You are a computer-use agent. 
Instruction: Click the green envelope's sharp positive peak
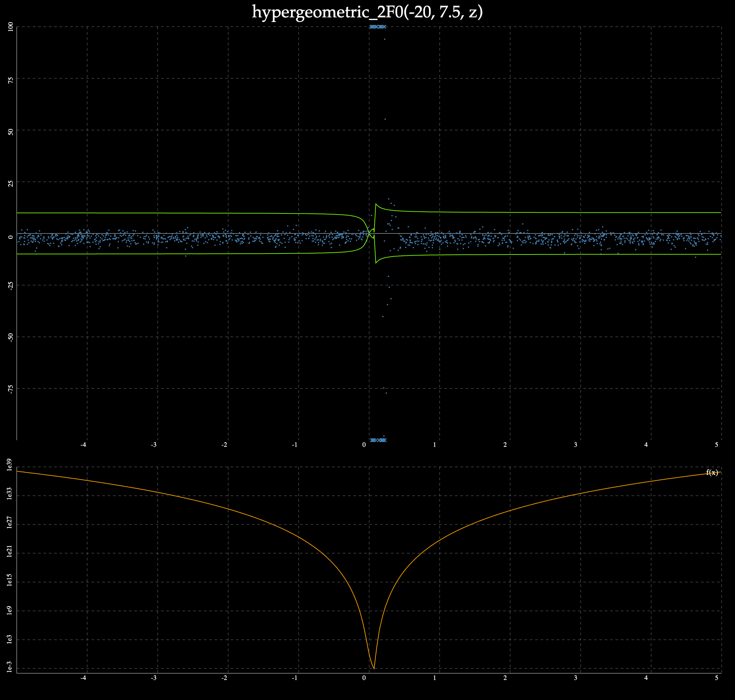[376, 204]
